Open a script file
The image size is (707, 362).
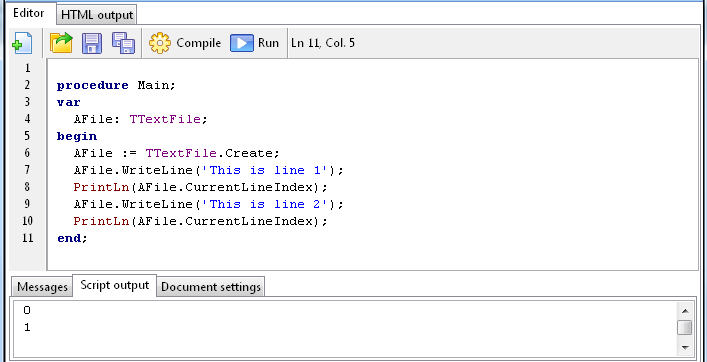[x=61, y=43]
